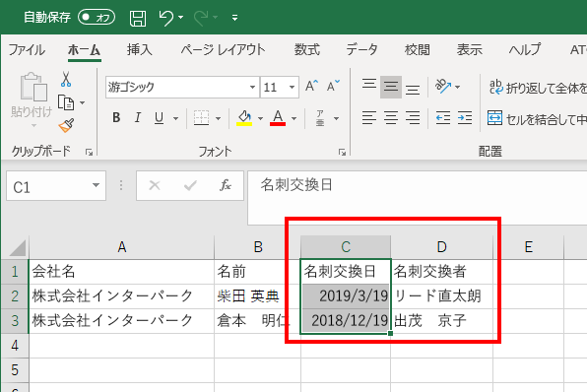Open the font name 游ゴシック dropdown
587x392 pixels.
253,88
